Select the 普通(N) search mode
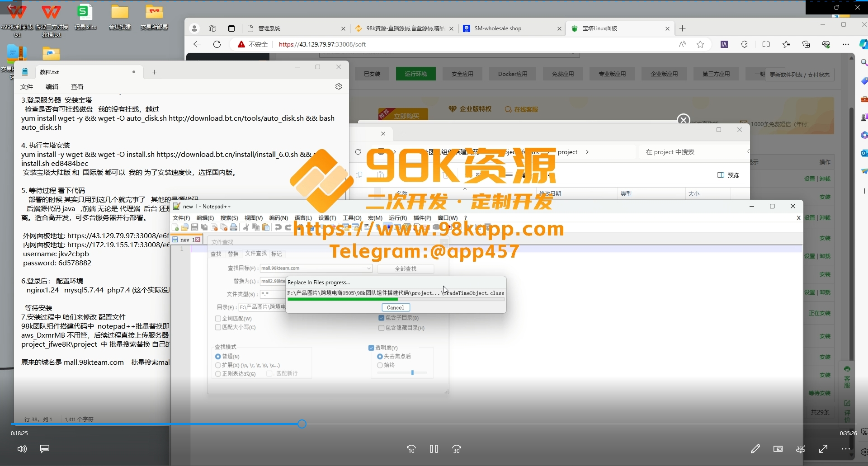 pyautogui.click(x=218, y=357)
